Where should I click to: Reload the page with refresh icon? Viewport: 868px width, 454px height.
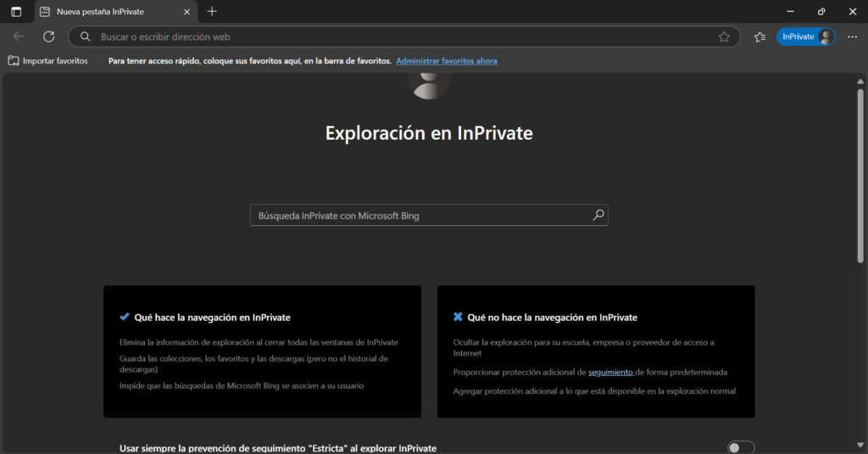tap(48, 36)
